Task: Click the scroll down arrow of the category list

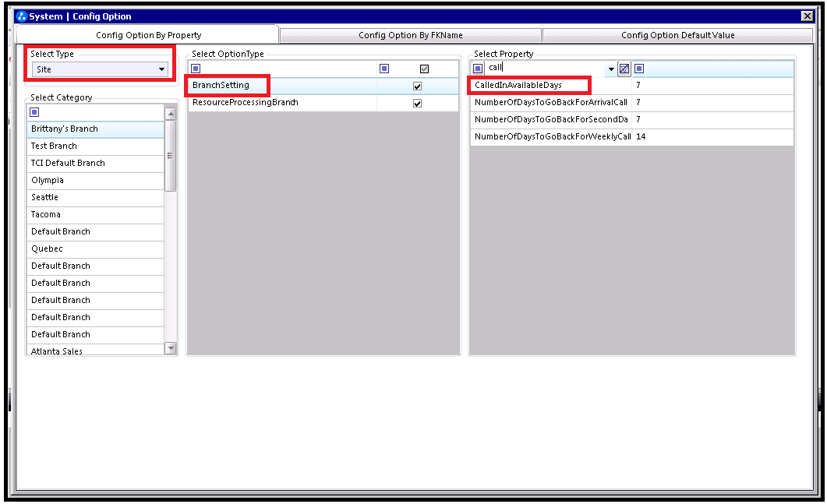Action: tap(171, 348)
